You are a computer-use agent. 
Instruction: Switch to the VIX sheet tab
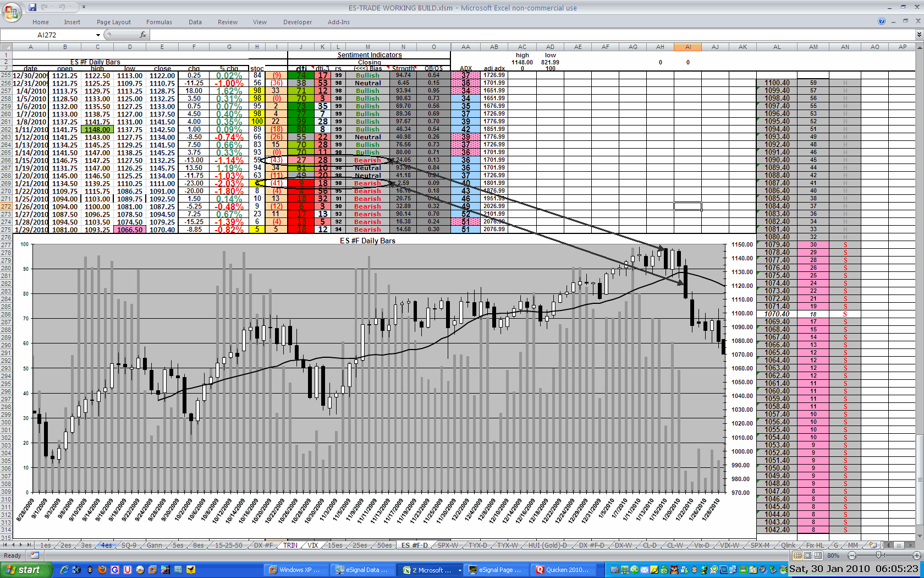point(313,545)
